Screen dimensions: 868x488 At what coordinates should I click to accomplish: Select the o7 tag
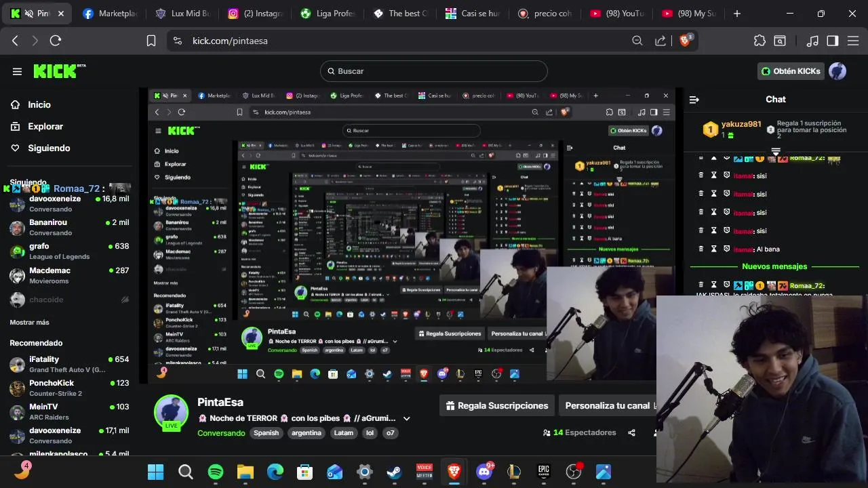(x=390, y=432)
